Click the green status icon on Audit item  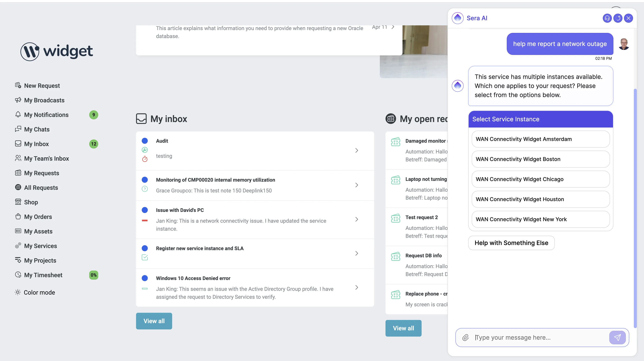point(145,150)
